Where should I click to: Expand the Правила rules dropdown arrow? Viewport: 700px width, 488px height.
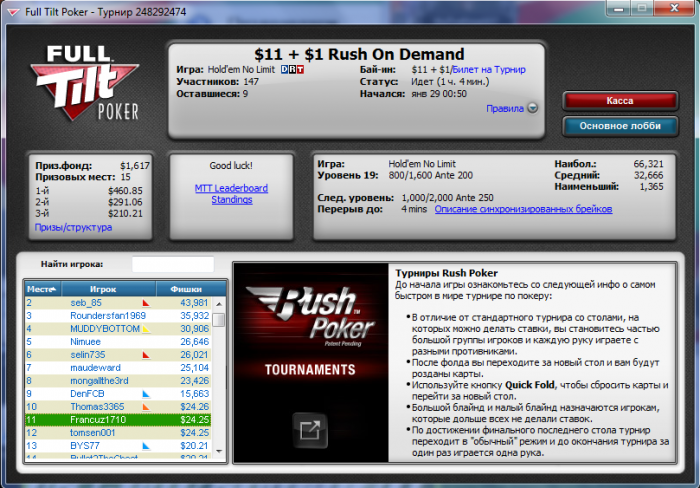pos(533,108)
